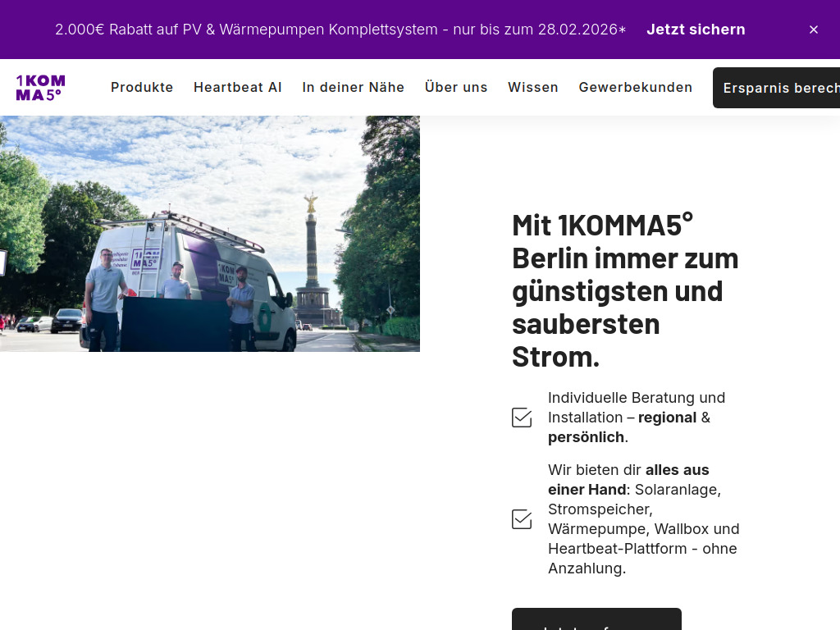Click the dark call-to-action button below the text
The image size is (840, 630).
(596, 621)
